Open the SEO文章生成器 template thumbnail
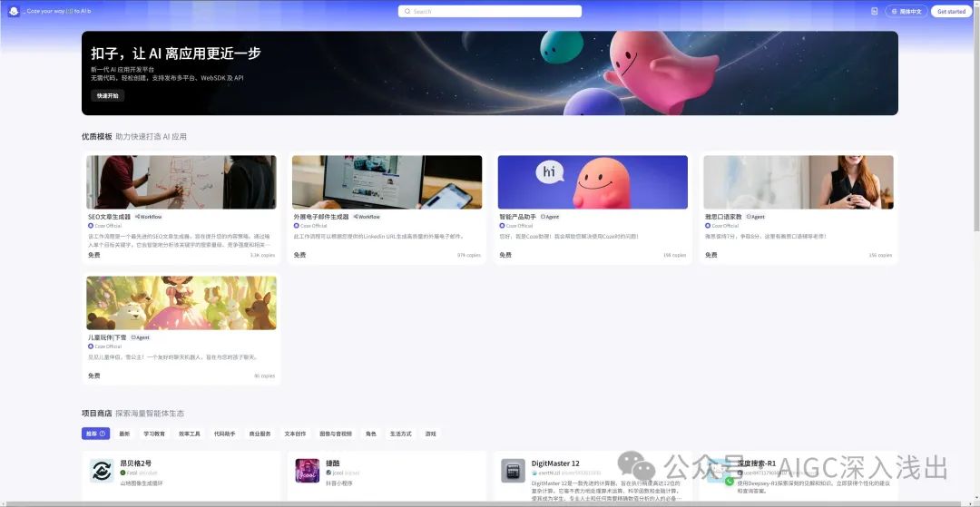This screenshot has height=507, width=980. coord(181,181)
